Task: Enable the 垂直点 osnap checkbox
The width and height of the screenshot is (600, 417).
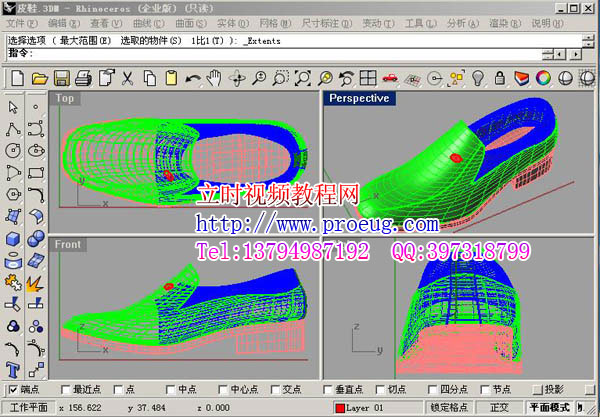Action: pyautogui.click(x=328, y=390)
